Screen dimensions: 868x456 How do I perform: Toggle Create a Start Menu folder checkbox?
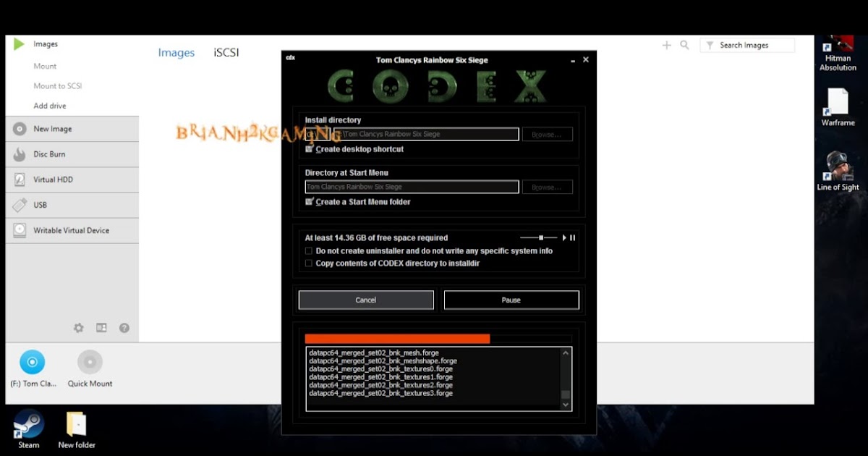(310, 202)
